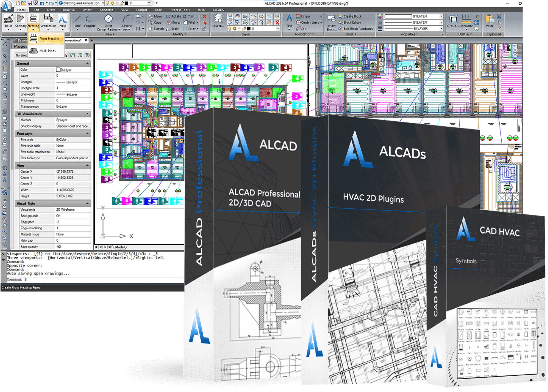Viewport: 548px width, 392px height.
Task: Open the linetype BYLAYER dropdown in Properties
Action: click(441, 22)
